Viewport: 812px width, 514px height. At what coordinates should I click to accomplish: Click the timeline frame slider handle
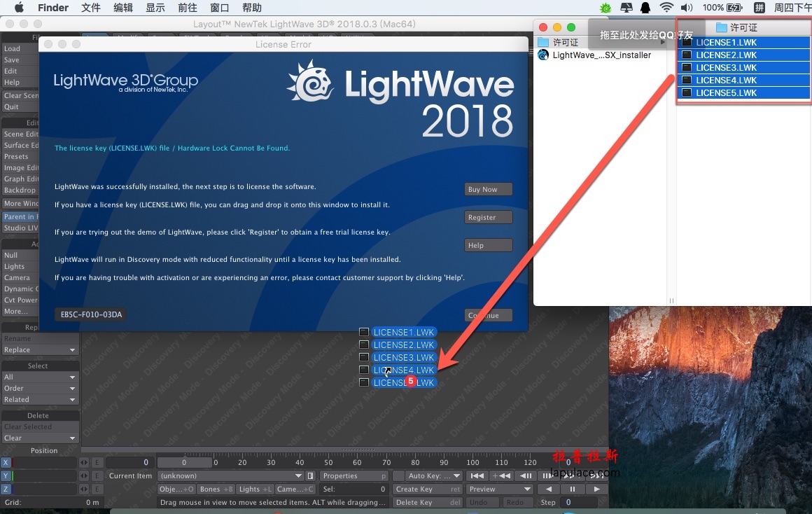pos(184,462)
